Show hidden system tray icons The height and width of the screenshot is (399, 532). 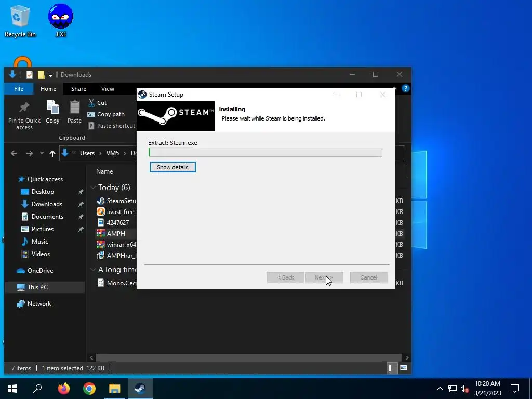coord(440,389)
